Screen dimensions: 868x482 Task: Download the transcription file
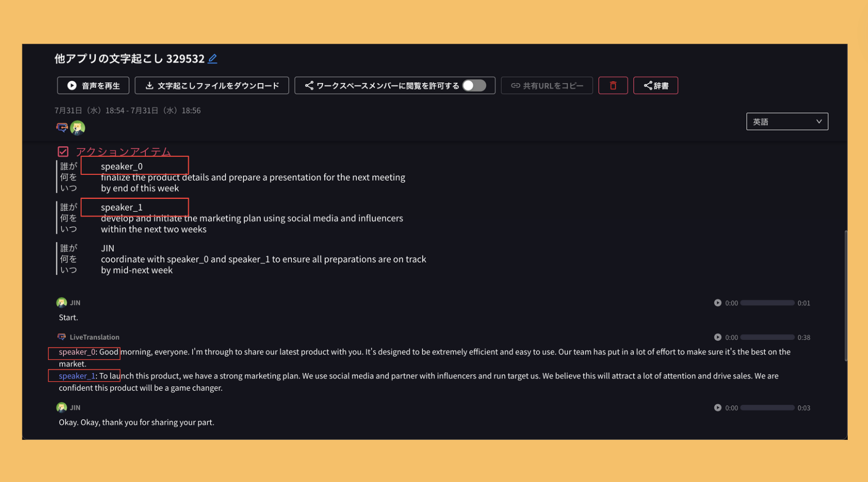tap(212, 85)
